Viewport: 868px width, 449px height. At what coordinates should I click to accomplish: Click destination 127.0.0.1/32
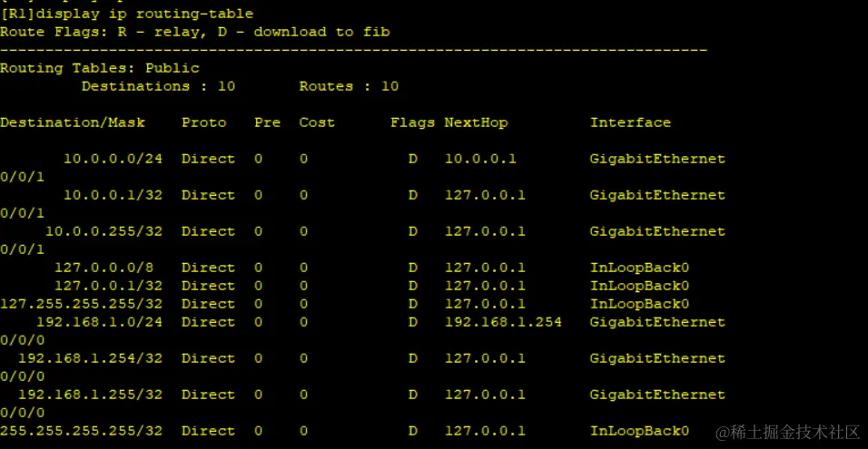109,286
